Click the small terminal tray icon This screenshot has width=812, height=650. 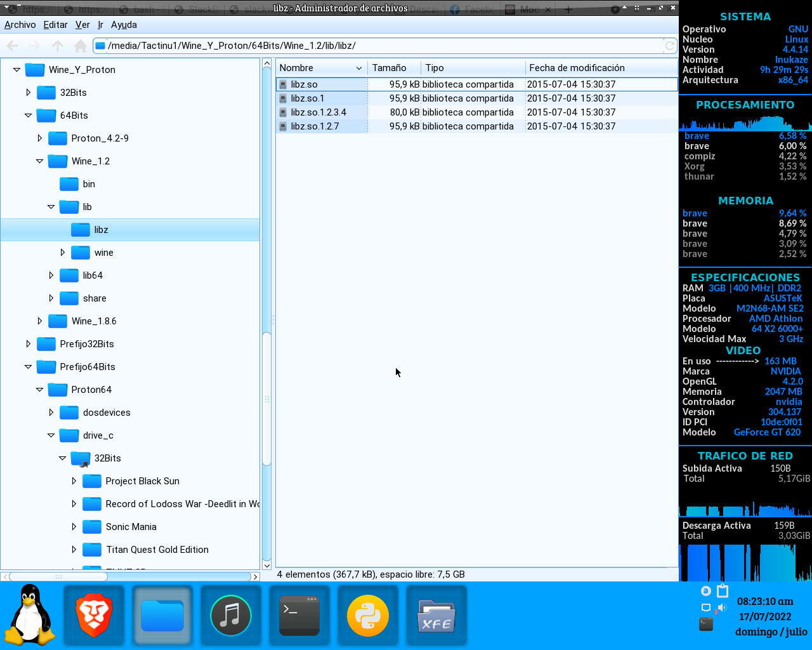[706, 624]
